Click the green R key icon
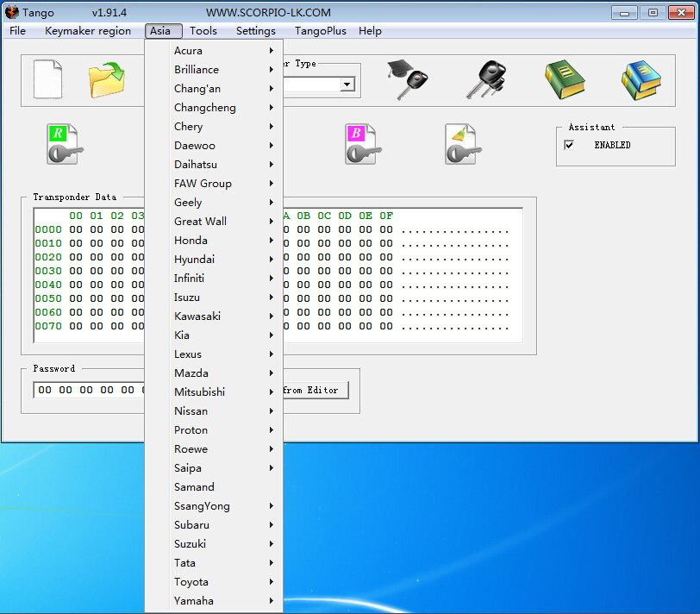The image size is (700, 614). click(x=63, y=144)
